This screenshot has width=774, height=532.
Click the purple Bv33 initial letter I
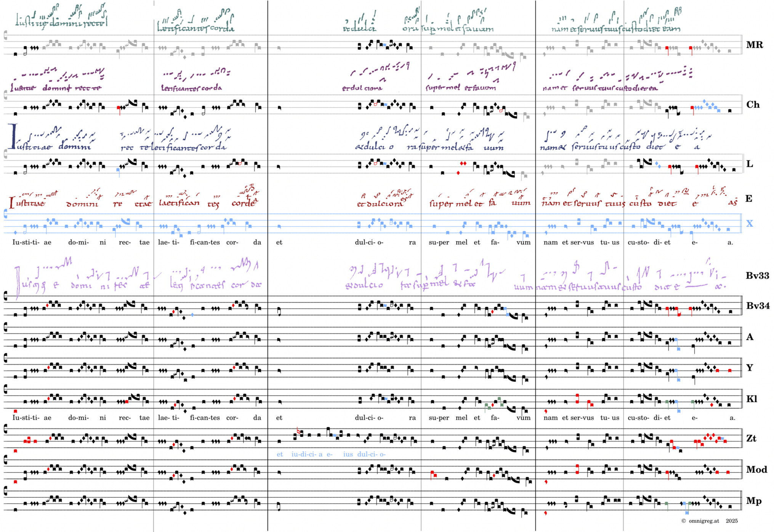[x=17, y=282]
